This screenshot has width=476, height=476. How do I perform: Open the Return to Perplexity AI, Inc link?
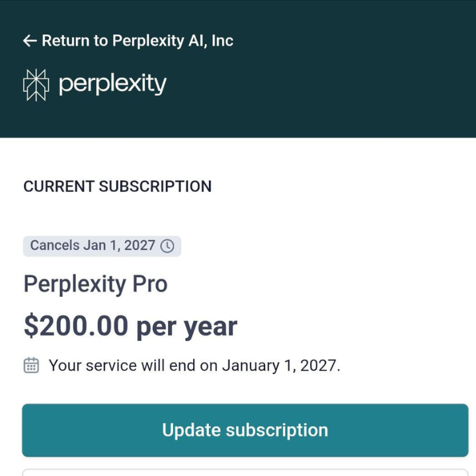[x=137, y=41]
